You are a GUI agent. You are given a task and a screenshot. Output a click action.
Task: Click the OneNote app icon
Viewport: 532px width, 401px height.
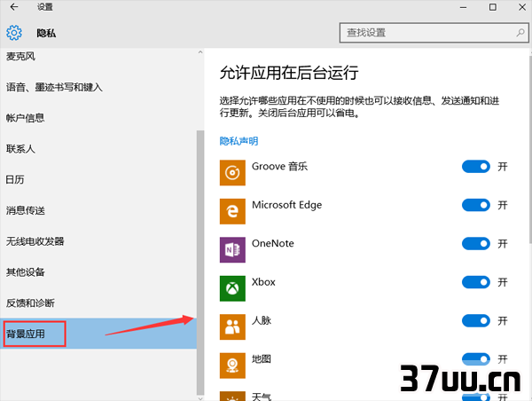coord(232,250)
